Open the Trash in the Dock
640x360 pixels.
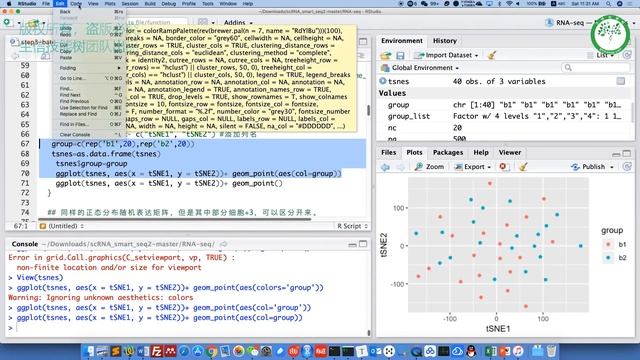pos(551,351)
